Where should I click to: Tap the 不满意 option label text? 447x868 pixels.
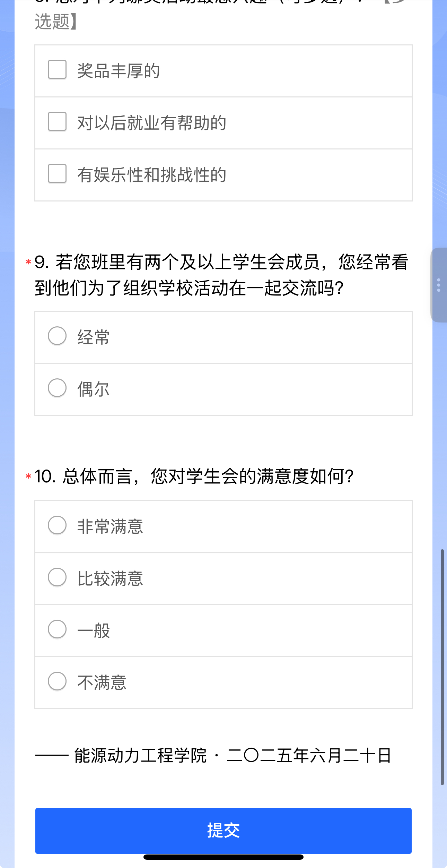(102, 683)
